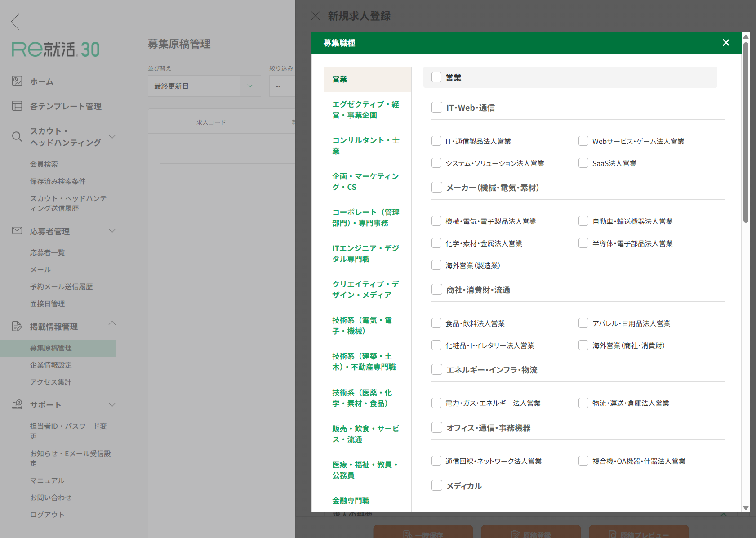
Task: Click the scrollbar up arrow
Action: pyautogui.click(x=746, y=36)
